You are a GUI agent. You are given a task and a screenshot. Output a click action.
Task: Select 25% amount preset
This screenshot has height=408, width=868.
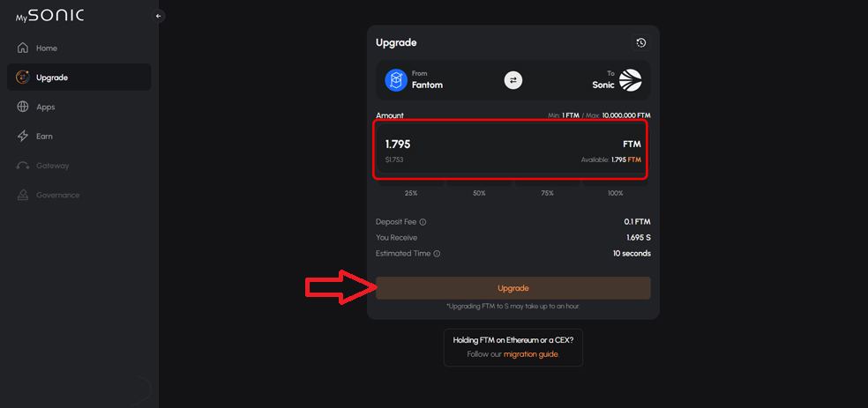411,192
